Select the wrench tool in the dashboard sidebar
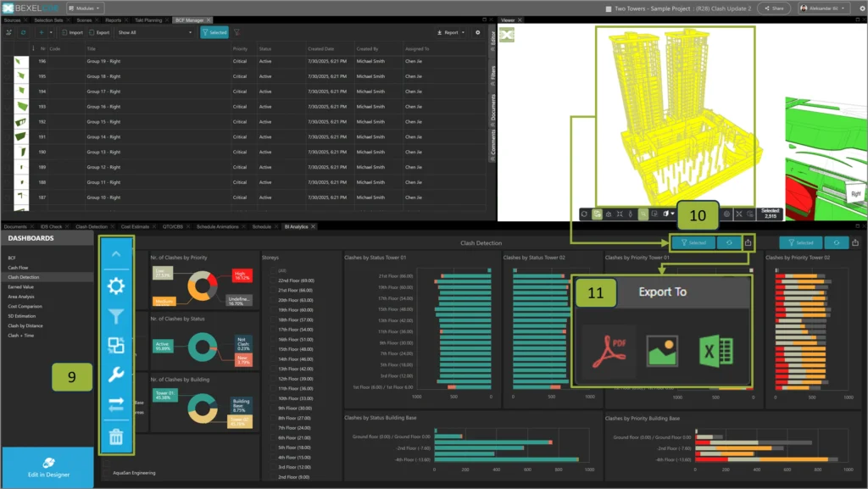This screenshot has height=489, width=868. coord(116,374)
